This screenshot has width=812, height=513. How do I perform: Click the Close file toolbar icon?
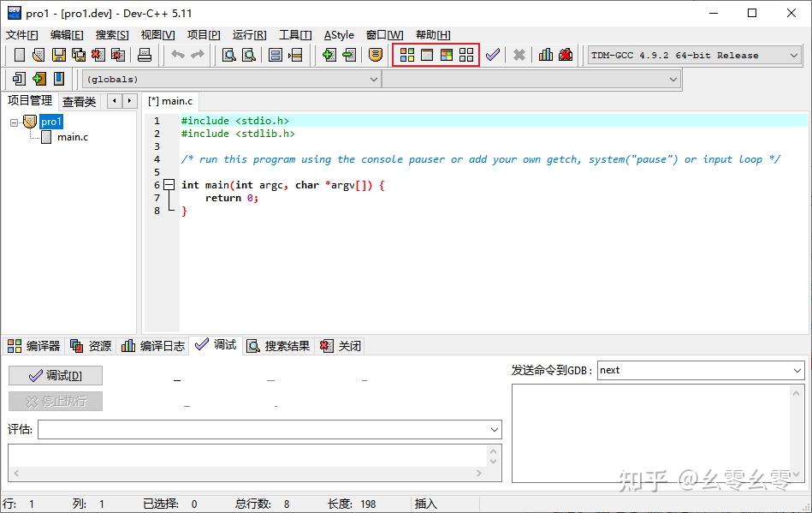(x=98, y=55)
